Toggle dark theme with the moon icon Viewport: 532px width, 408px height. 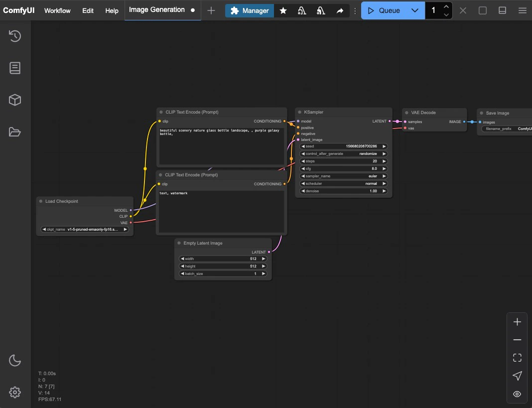(x=14, y=360)
